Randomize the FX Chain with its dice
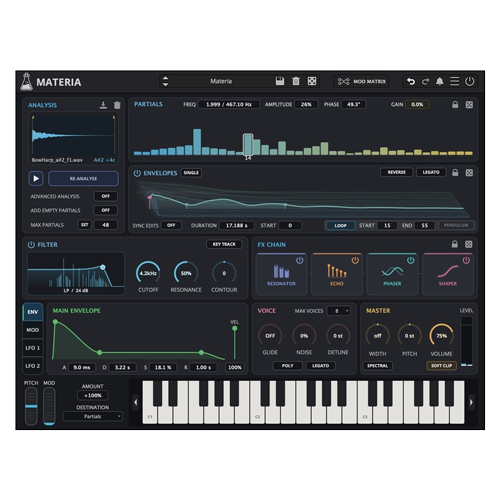The height and width of the screenshot is (500, 500). pos(468,244)
